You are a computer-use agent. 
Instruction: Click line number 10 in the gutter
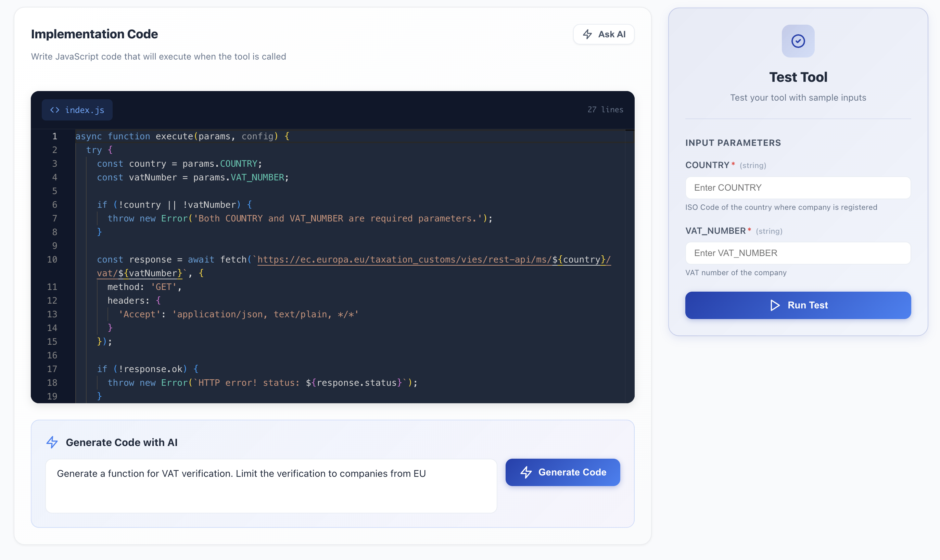click(52, 259)
